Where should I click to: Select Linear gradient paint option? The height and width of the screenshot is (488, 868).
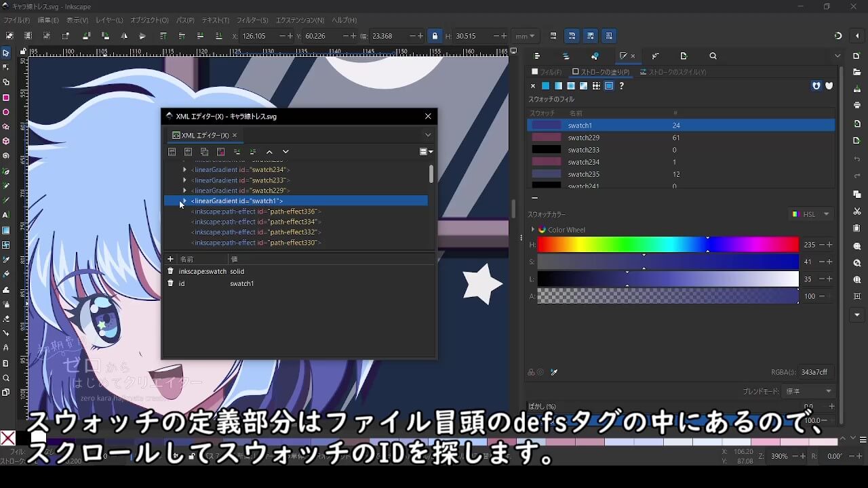click(x=558, y=86)
